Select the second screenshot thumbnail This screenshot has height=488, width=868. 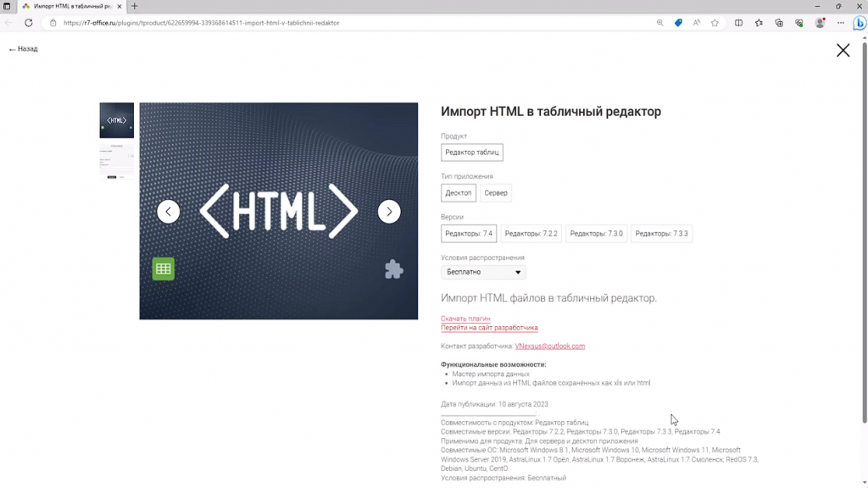116,160
